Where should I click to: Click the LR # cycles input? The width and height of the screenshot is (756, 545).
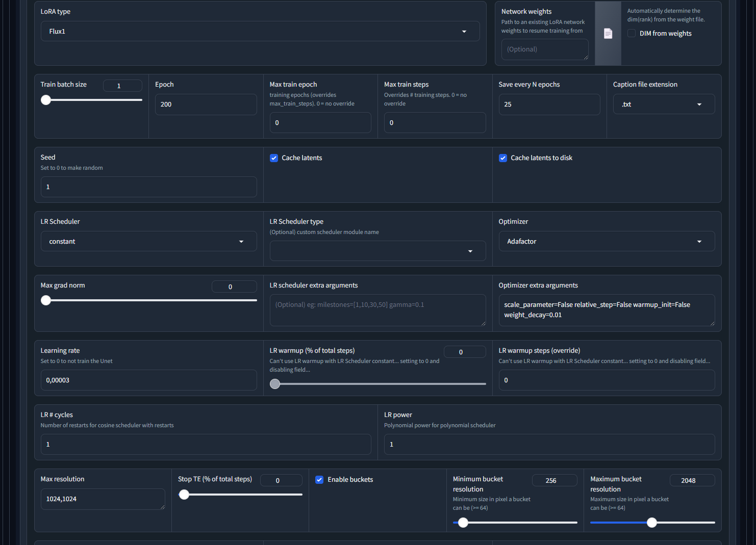(206, 445)
